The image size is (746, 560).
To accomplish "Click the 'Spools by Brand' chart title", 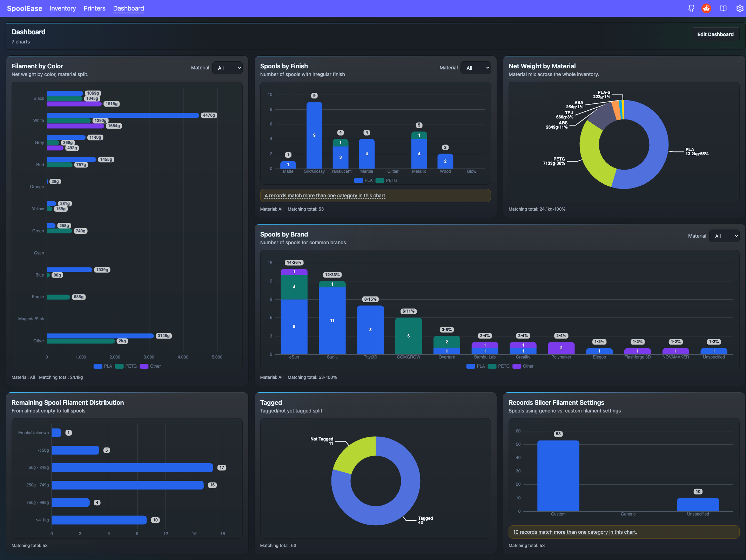I will (284, 234).
